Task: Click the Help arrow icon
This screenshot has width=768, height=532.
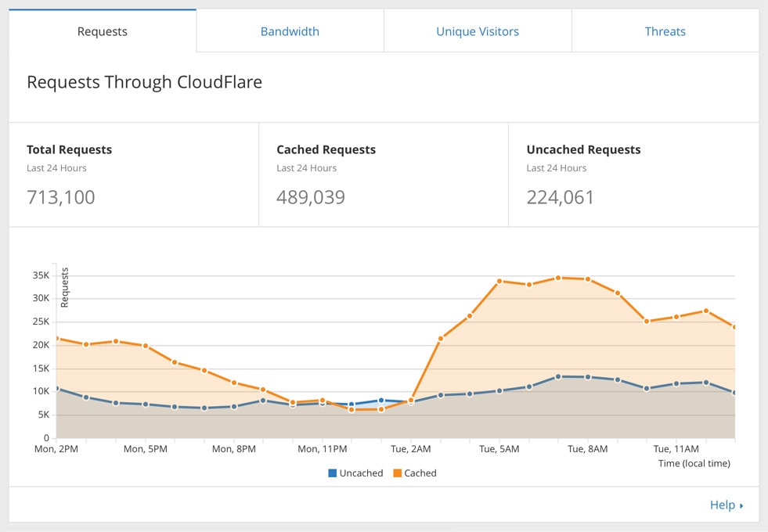Action: (x=741, y=505)
